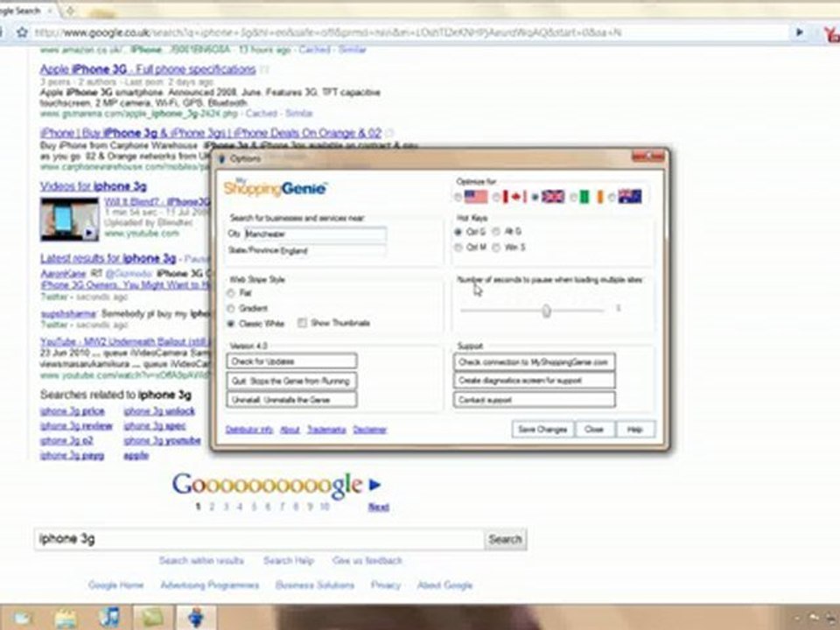
Task: Open related search iphone 3g youtube
Action: point(162,441)
